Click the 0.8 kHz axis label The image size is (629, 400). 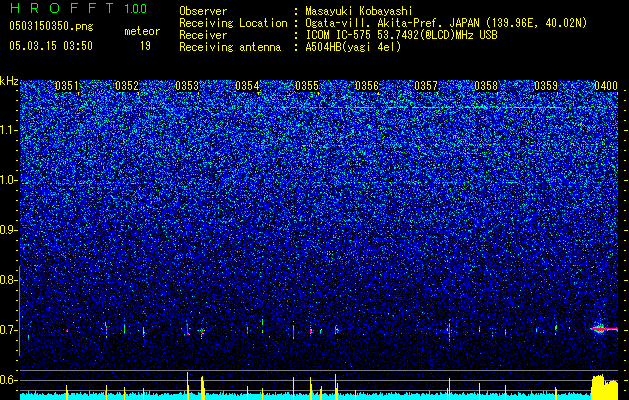tap(9, 280)
